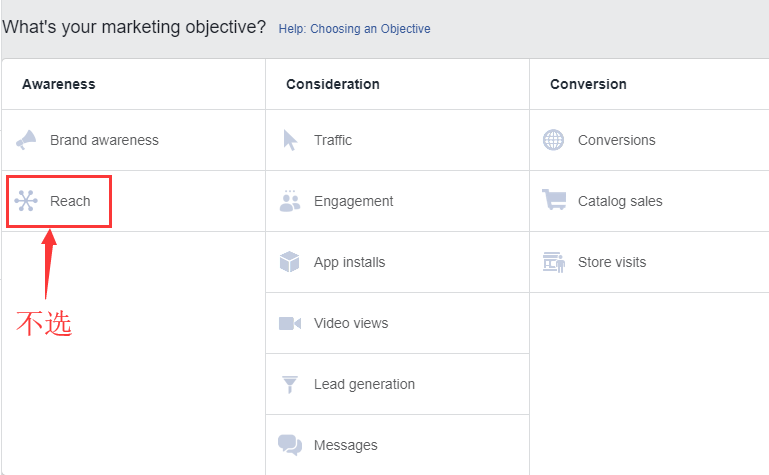This screenshot has height=475, width=769.
Task: Select the Store visits objective label
Action: 612,262
